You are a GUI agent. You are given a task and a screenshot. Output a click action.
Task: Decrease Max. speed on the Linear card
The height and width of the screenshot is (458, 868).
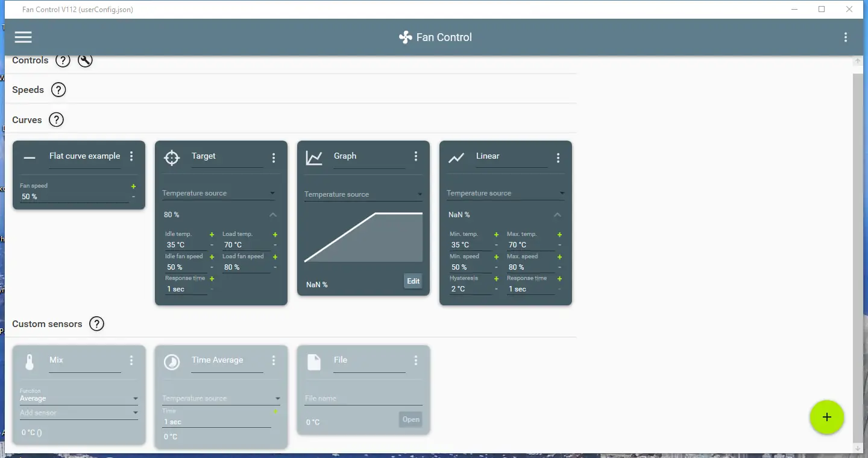[559, 267]
